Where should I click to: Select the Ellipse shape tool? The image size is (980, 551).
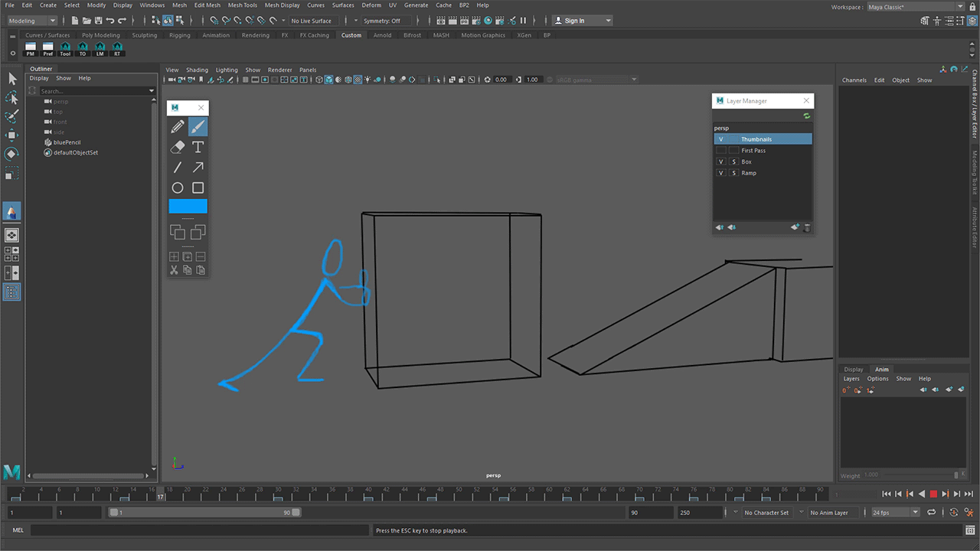tap(178, 187)
